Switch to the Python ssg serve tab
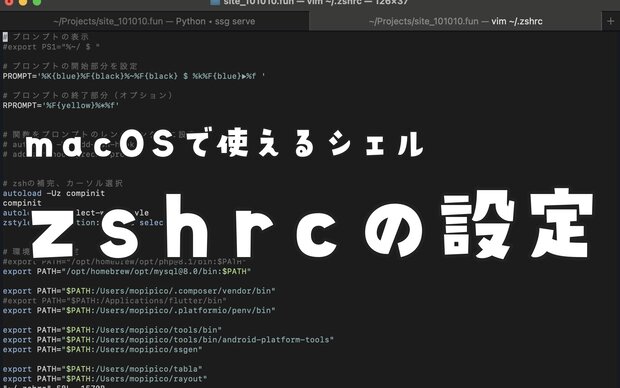This screenshot has height=388, width=620. tap(154, 21)
